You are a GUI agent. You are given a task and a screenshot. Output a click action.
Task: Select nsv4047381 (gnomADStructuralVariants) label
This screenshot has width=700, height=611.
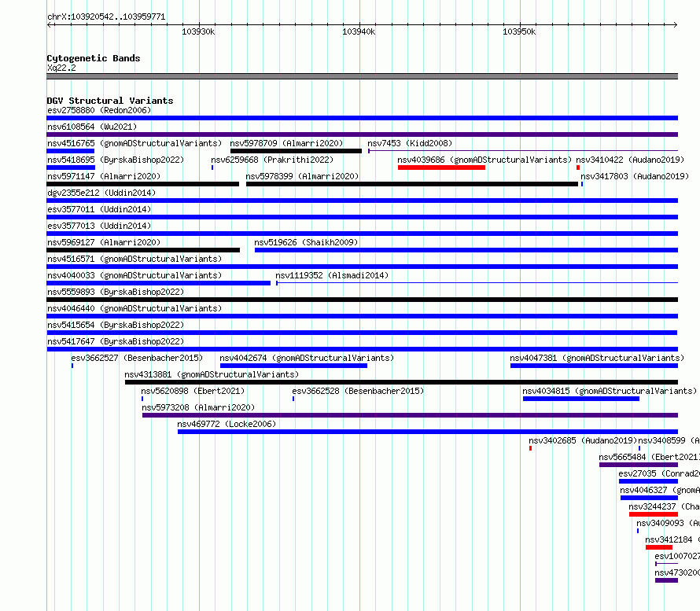[597, 358]
